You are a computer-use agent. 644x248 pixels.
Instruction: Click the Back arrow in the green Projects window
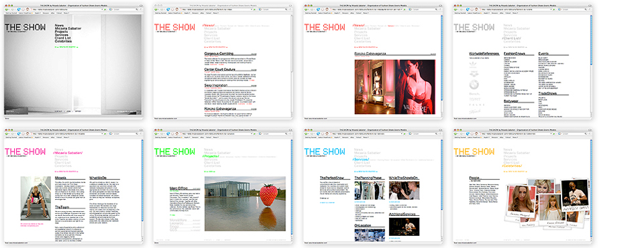pyautogui.click(x=155, y=134)
